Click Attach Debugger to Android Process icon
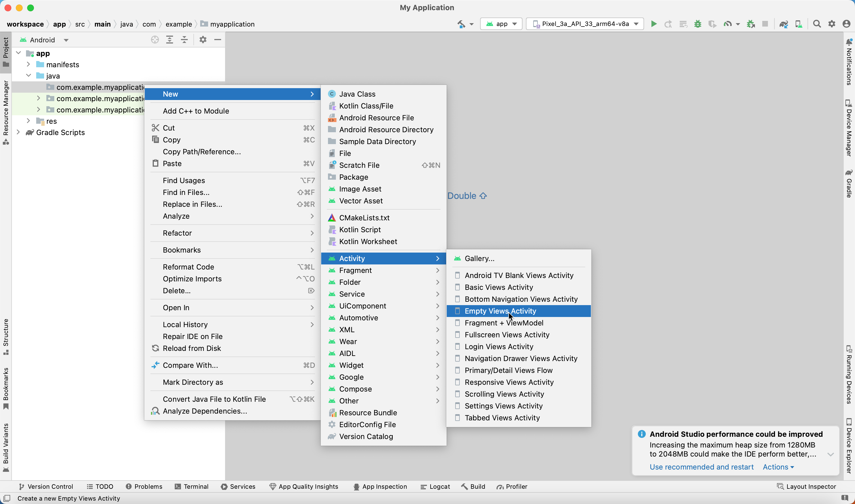The width and height of the screenshot is (855, 504). click(751, 24)
